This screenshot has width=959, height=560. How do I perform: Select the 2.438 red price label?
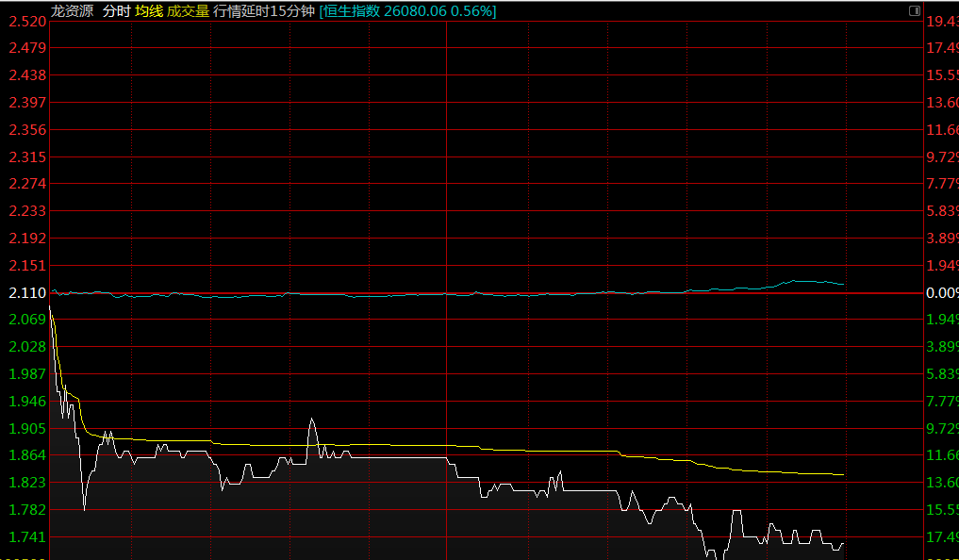[26, 75]
